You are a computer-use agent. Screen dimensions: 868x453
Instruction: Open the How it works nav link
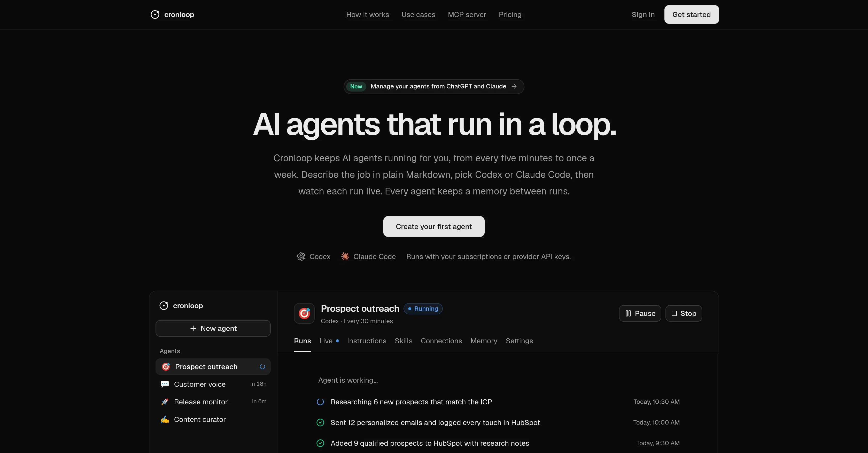pos(368,14)
